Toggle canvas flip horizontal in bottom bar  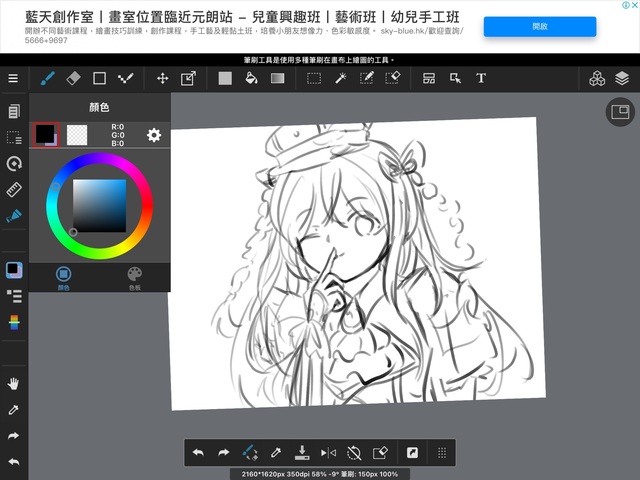328,453
